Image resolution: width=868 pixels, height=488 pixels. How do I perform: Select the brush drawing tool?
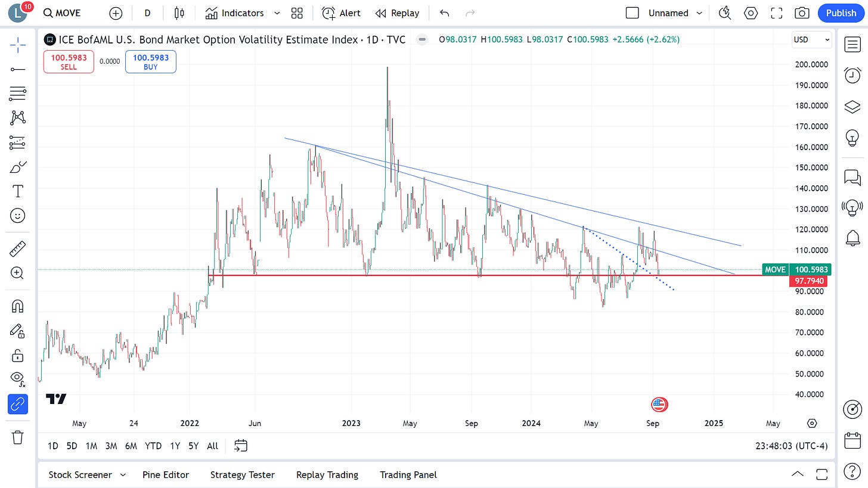18,167
